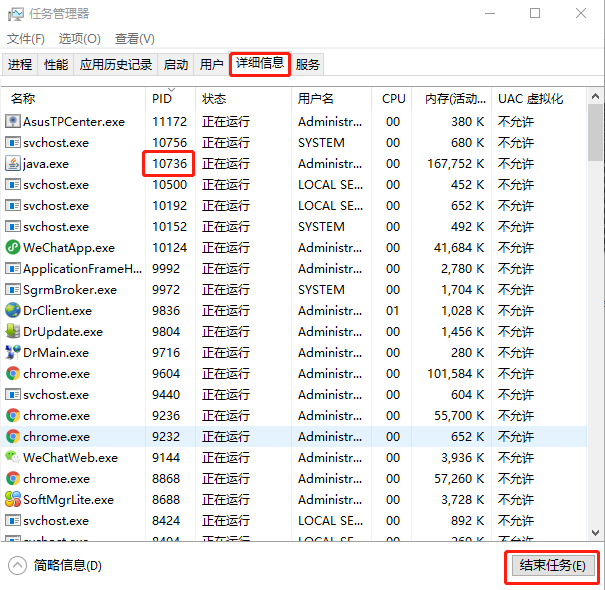
Task: Open the 选项(O) menu
Action: tap(79, 39)
